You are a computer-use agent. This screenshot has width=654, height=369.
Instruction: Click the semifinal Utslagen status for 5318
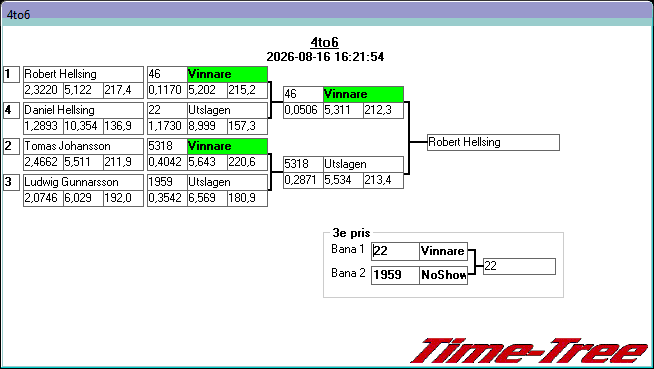coord(363,164)
